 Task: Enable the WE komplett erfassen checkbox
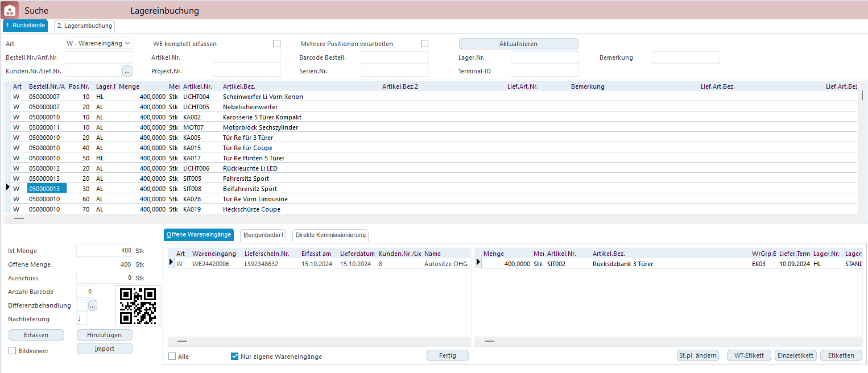277,44
